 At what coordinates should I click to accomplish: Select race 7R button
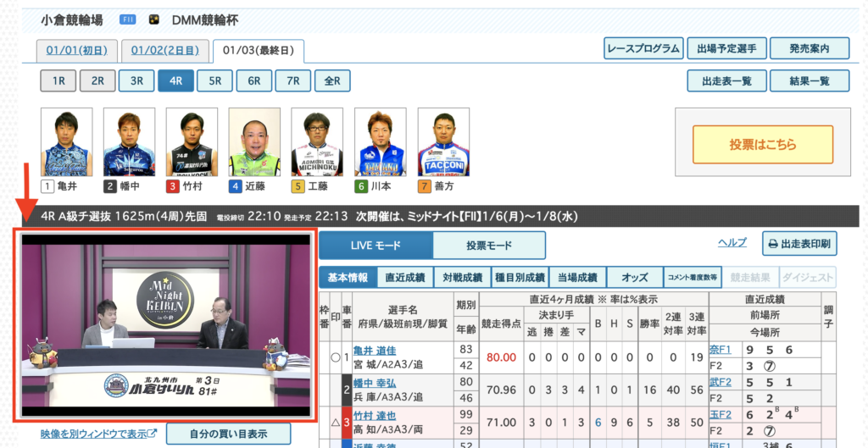point(292,80)
